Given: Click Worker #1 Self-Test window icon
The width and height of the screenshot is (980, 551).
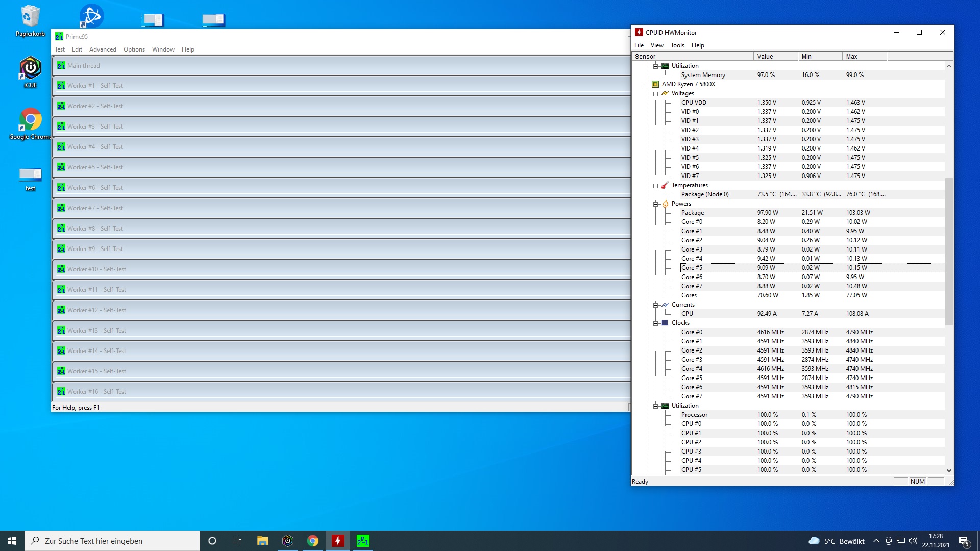Looking at the screenshot, I should [x=61, y=86].
